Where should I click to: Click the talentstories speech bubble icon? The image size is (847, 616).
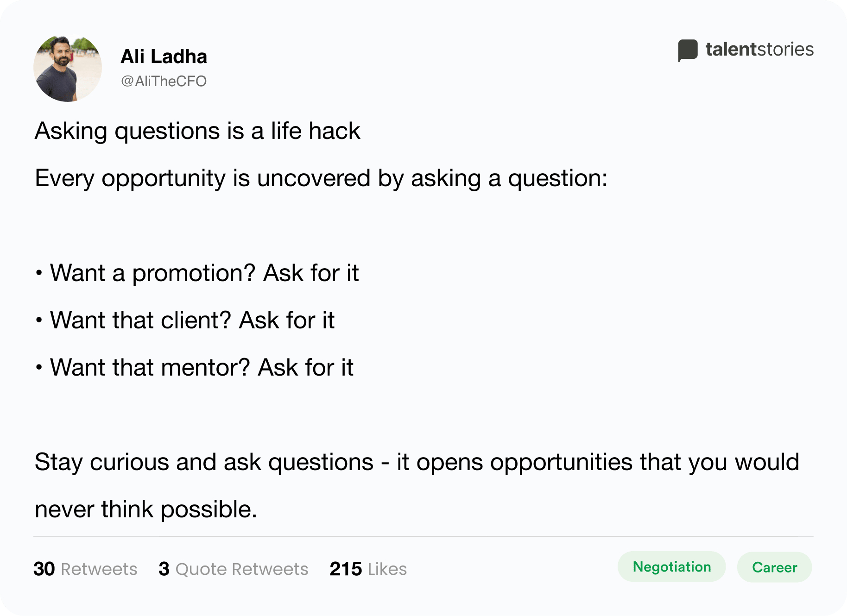[688, 50]
